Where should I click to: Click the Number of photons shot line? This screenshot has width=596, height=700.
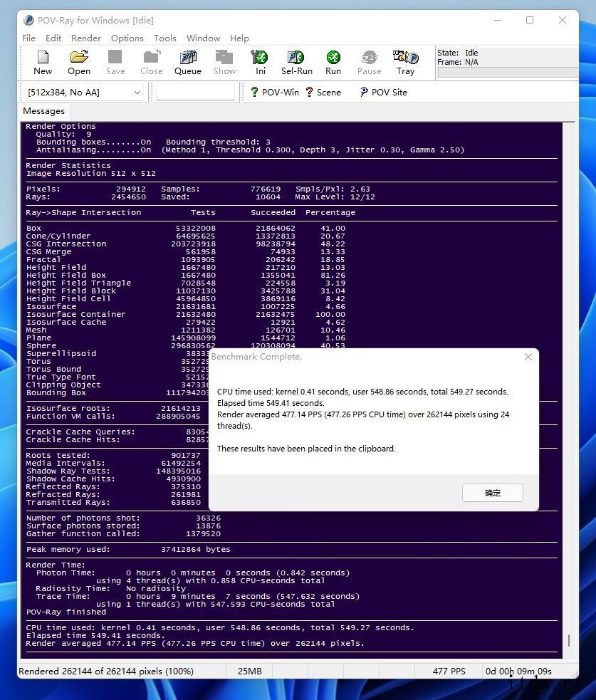[x=123, y=518]
